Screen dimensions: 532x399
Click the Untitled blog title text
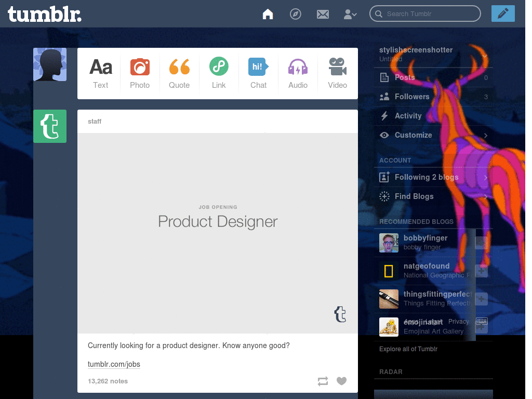click(x=391, y=59)
